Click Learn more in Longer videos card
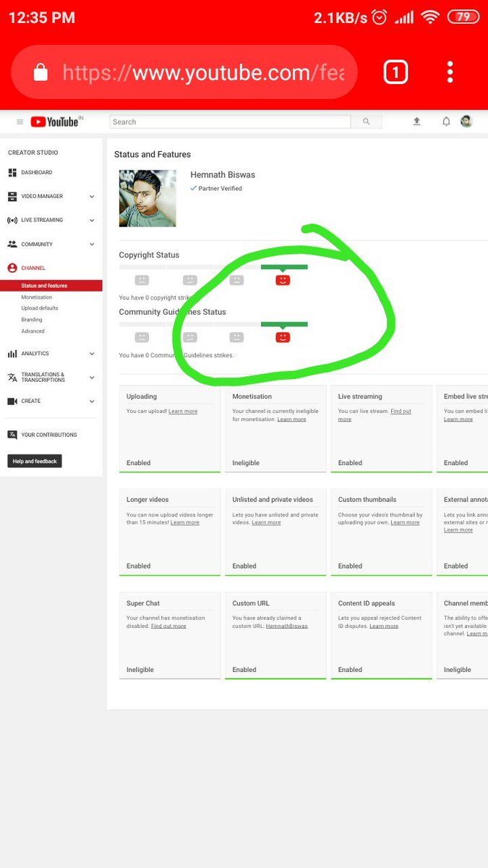 pos(185,522)
